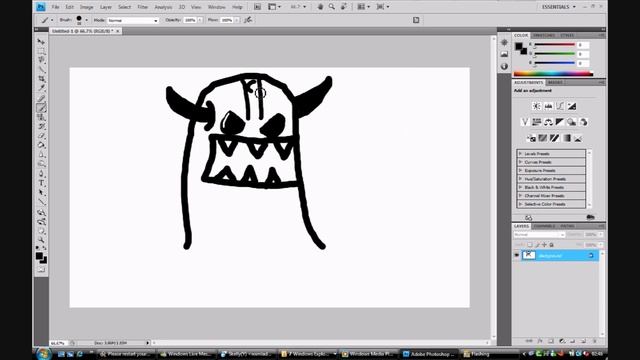This screenshot has height=360, width=640.
Task: Open the brush Mode dropdown
Action: pyautogui.click(x=133, y=20)
